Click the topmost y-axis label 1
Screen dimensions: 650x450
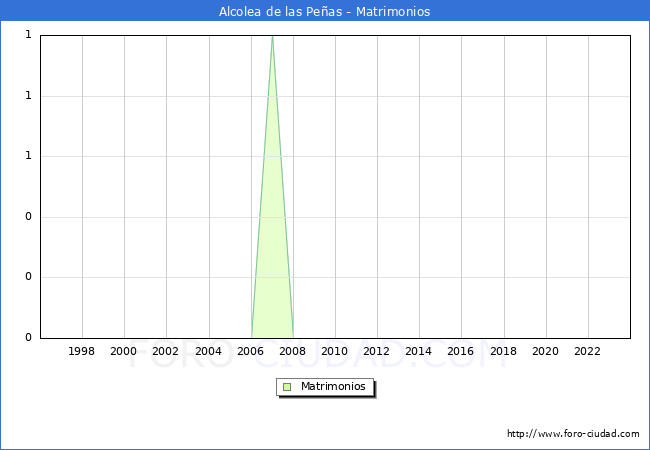28,35
